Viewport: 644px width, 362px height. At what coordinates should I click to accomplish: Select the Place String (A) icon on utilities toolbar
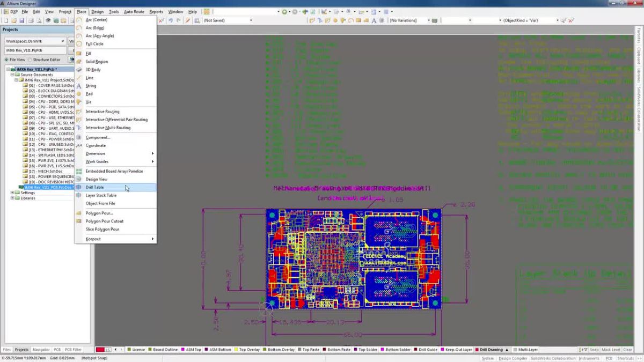[374, 20]
